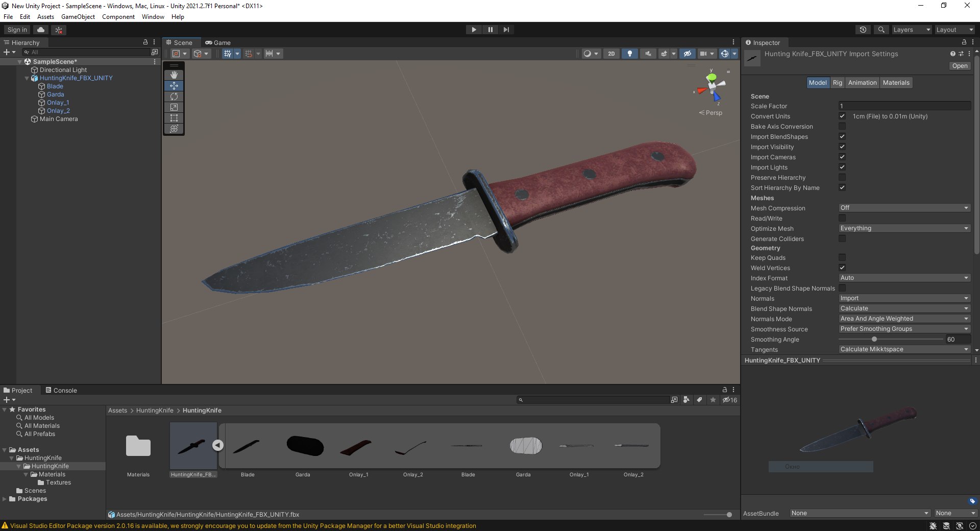The image size is (980, 531).
Task: Click the favorite star filter icon
Action: (713, 400)
